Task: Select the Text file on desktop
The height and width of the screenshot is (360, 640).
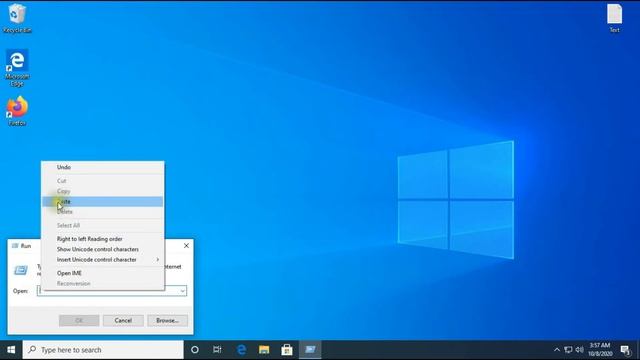Action: 614,18
